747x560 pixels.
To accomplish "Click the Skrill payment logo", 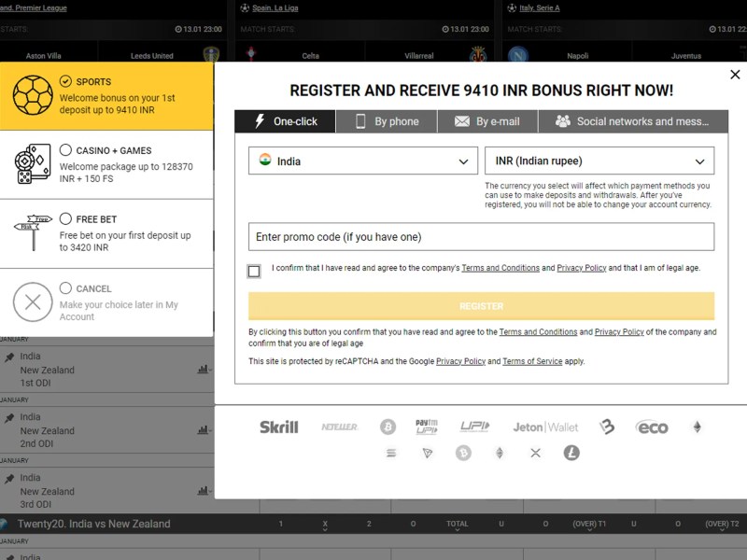I will coord(278,427).
